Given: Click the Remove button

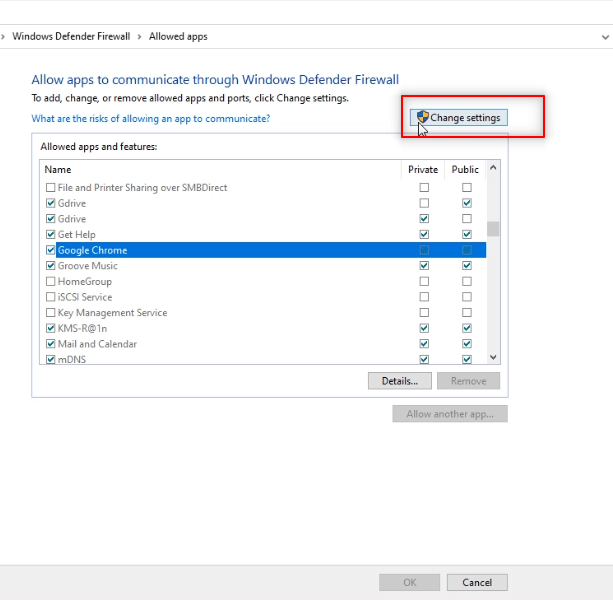Looking at the screenshot, I should coord(468,381).
